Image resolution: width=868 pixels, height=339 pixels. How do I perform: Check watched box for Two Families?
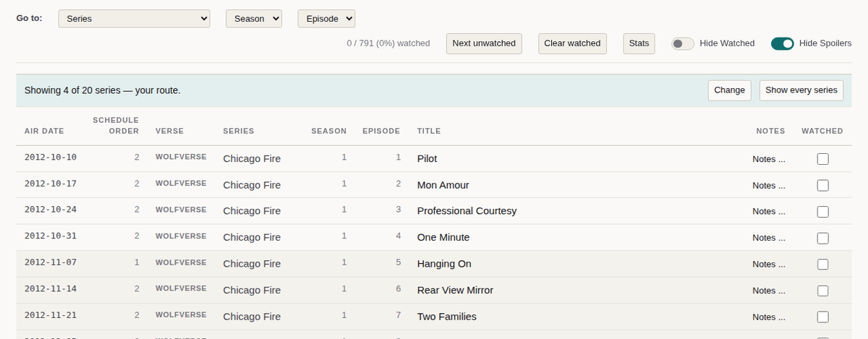pos(822,317)
